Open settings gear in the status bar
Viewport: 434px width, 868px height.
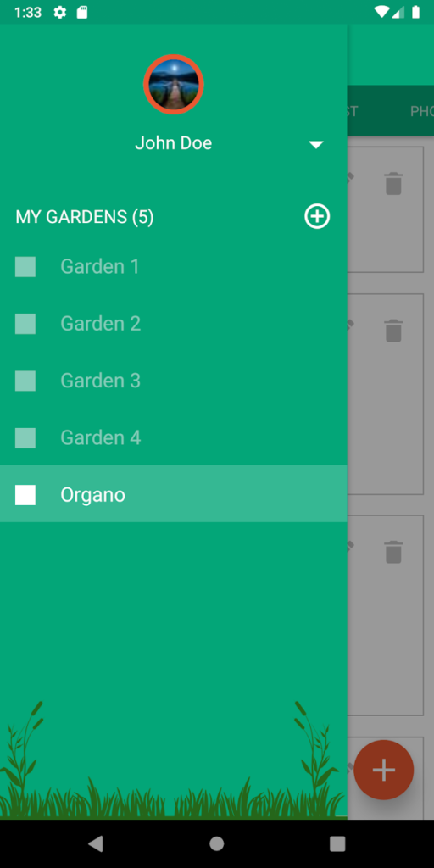(x=60, y=12)
